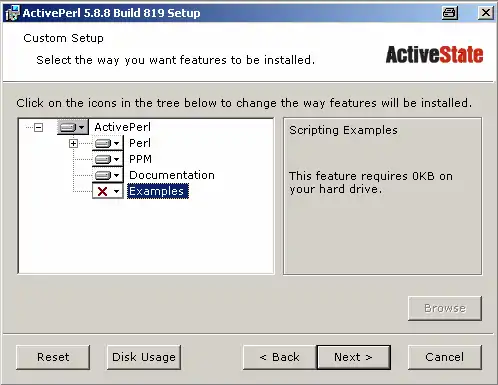
Task: Click the printer-like title bar button
Action: (x=450, y=13)
